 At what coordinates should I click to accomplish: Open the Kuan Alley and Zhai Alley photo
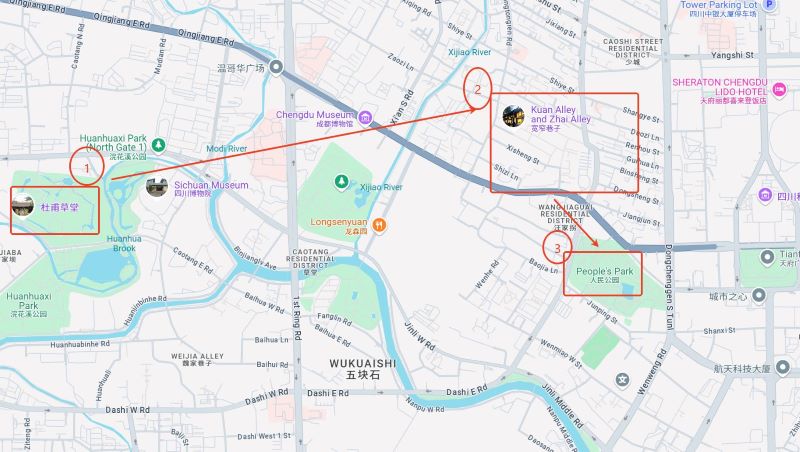tap(513, 116)
